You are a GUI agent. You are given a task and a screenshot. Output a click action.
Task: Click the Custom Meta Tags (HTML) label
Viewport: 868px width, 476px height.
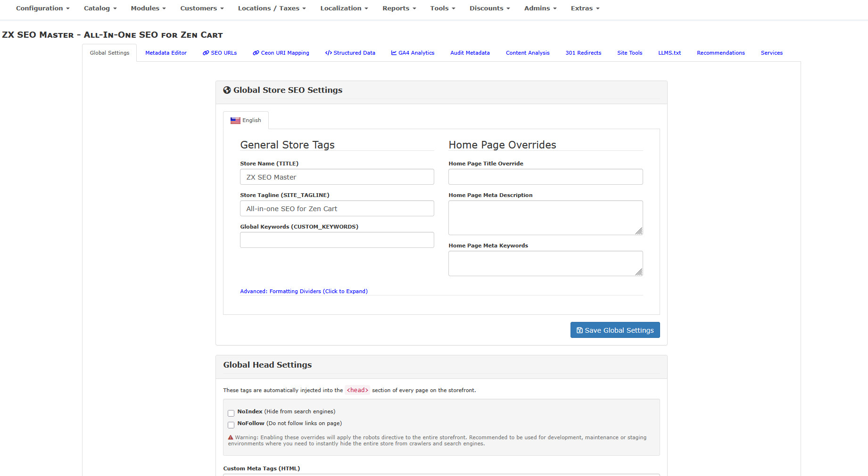pos(262,468)
